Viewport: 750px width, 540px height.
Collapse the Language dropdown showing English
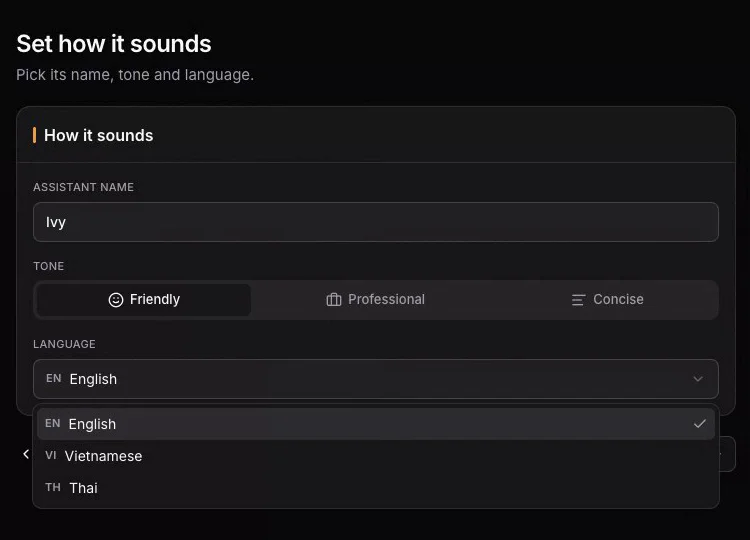pos(375,379)
